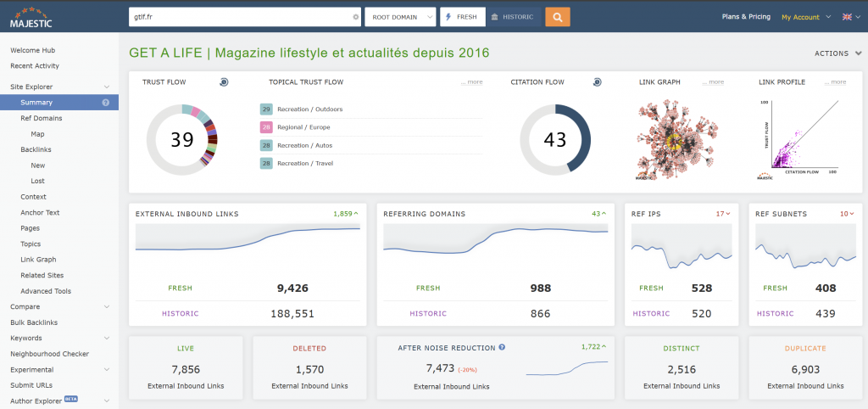Collapse the Site Explorer section
Image resolution: width=868 pixels, height=409 pixels.
(106, 87)
